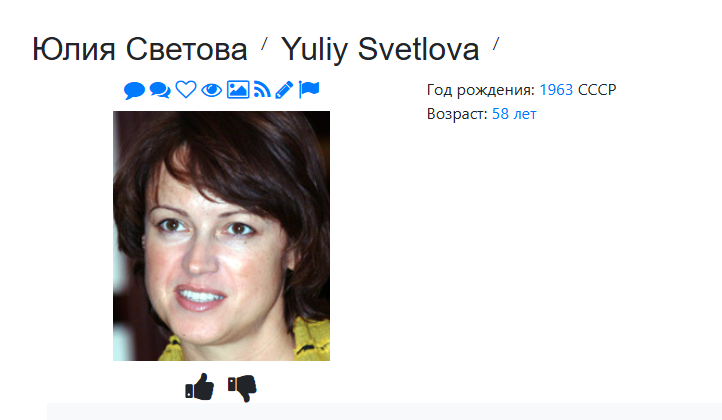Report the page using the flag icon
Viewport: 722px width, 420px height.
[x=309, y=89]
